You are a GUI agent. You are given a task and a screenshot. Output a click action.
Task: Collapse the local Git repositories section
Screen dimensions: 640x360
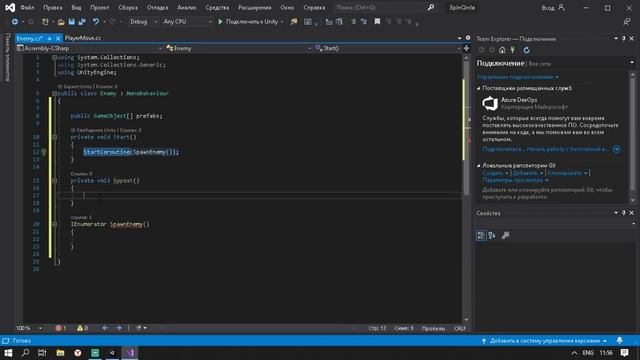pyautogui.click(x=479, y=165)
